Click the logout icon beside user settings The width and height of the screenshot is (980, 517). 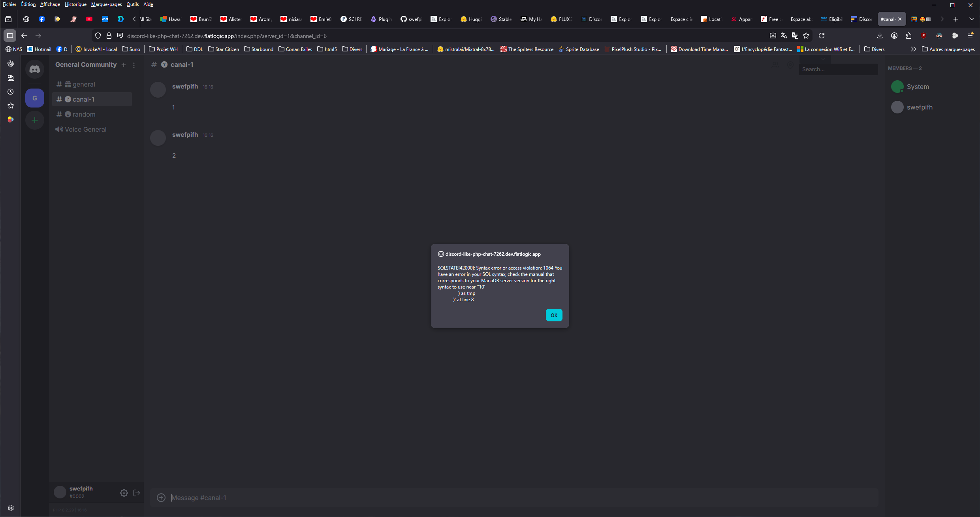tap(137, 492)
